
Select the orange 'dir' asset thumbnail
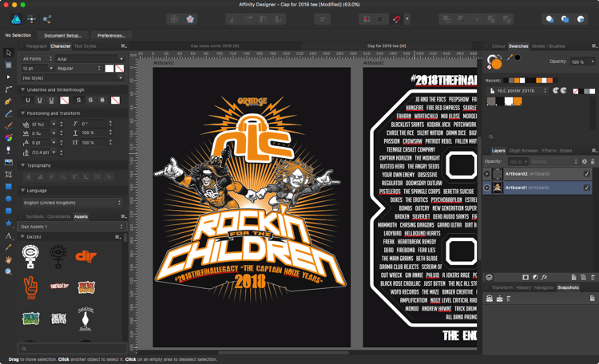click(x=85, y=256)
